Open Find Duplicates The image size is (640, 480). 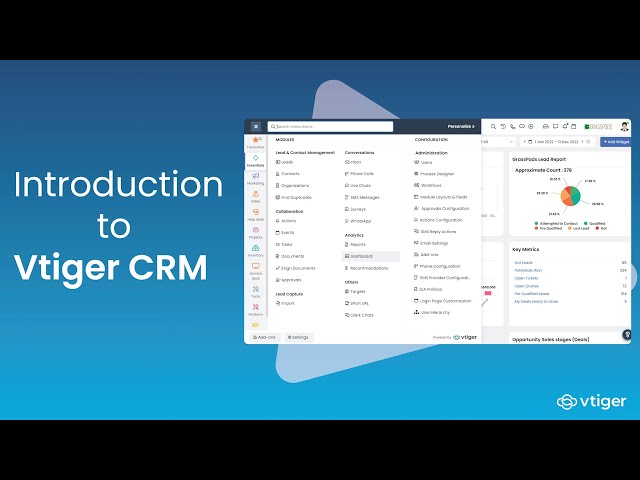[293, 198]
